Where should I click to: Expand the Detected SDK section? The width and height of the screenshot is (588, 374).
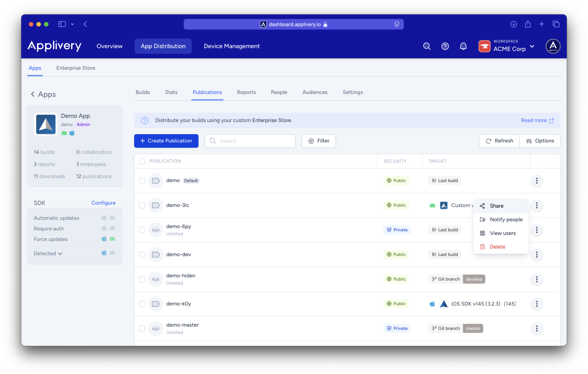(x=48, y=253)
